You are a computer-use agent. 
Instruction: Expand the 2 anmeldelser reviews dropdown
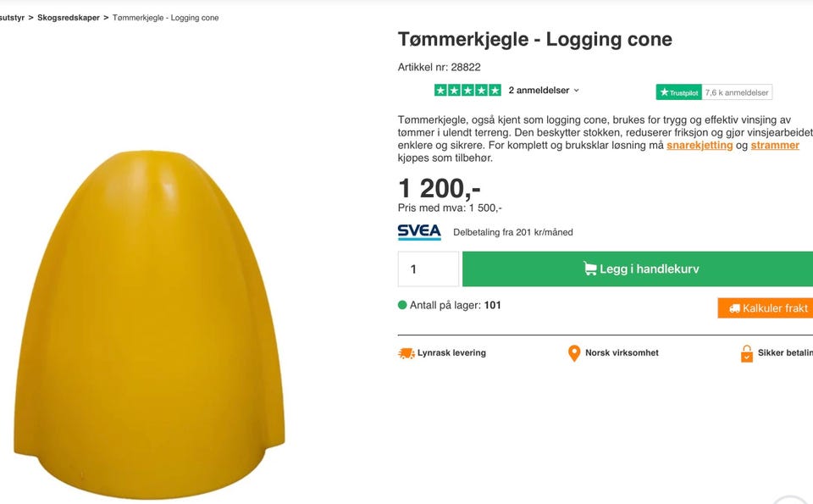[x=544, y=91]
